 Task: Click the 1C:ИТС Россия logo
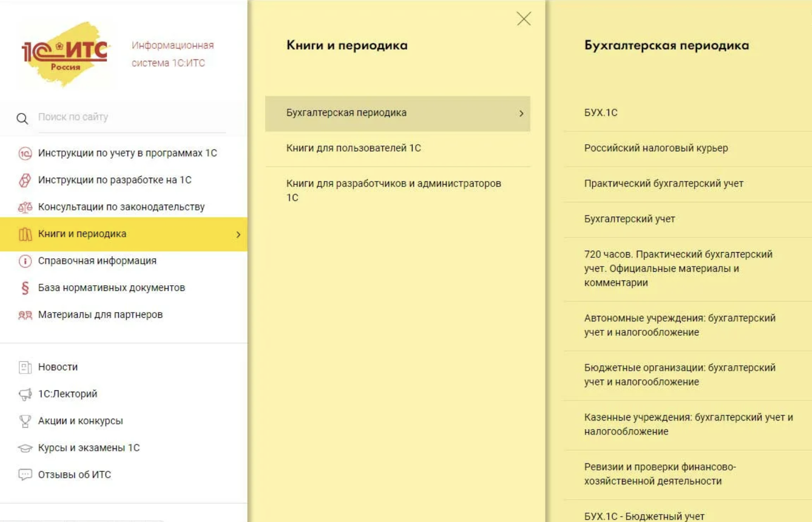coord(64,53)
